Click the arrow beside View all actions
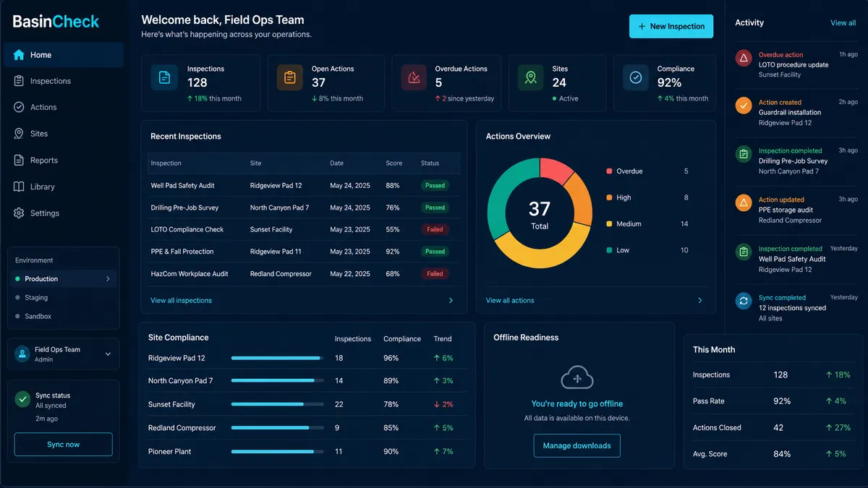 pyautogui.click(x=699, y=300)
